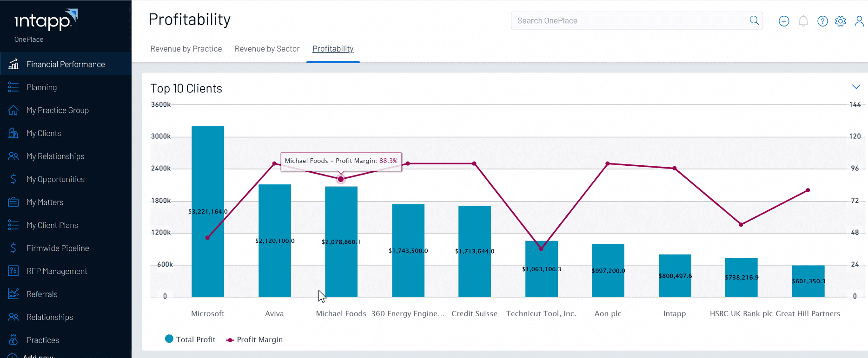Click the 360 Energy Engine bar
The image size is (868, 358).
coord(408,250)
